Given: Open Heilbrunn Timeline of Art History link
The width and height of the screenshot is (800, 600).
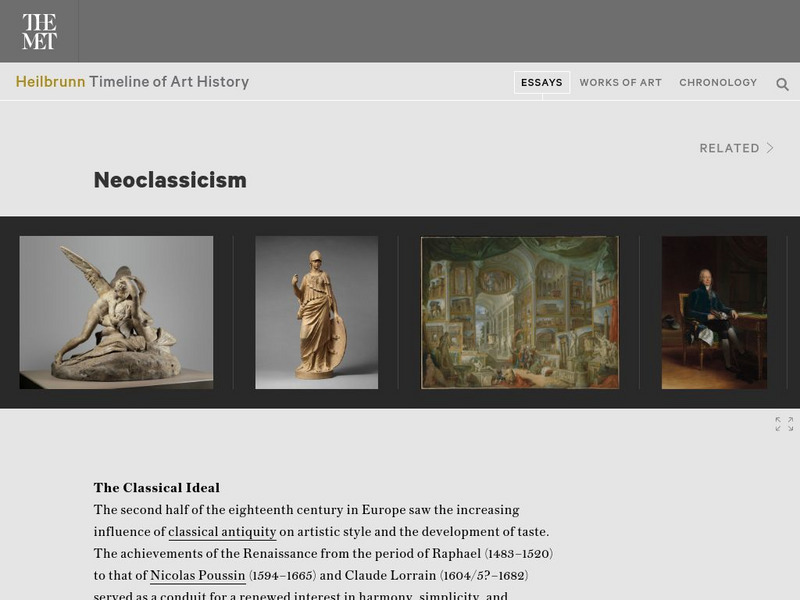Looking at the screenshot, I should click(132, 82).
